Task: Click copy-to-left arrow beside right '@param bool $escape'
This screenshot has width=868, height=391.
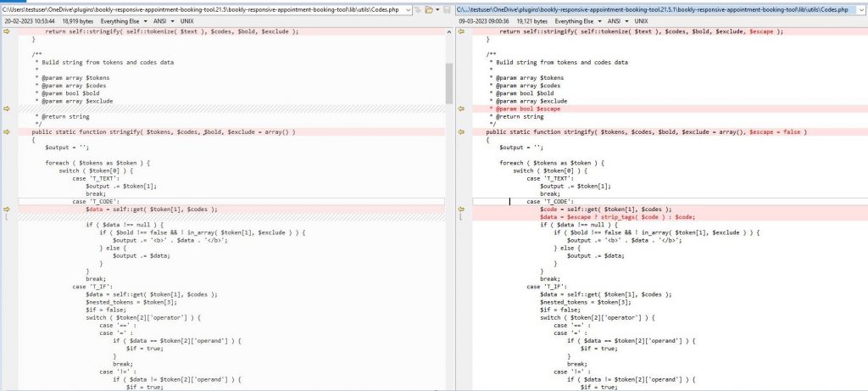Action: [x=461, y=109]
